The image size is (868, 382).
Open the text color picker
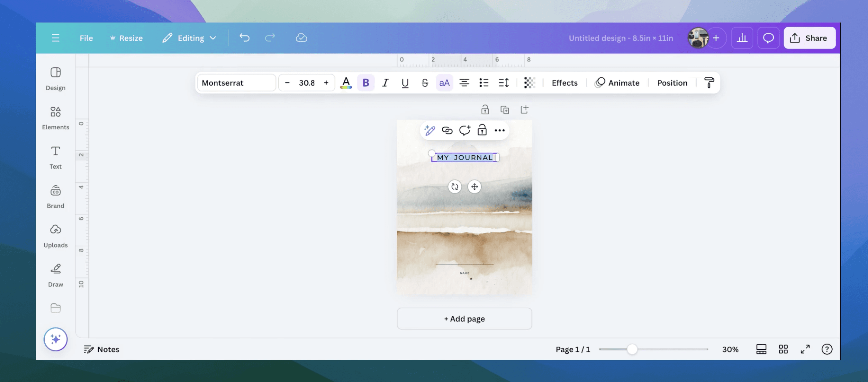pyautogui.click(x=346, y=83)
